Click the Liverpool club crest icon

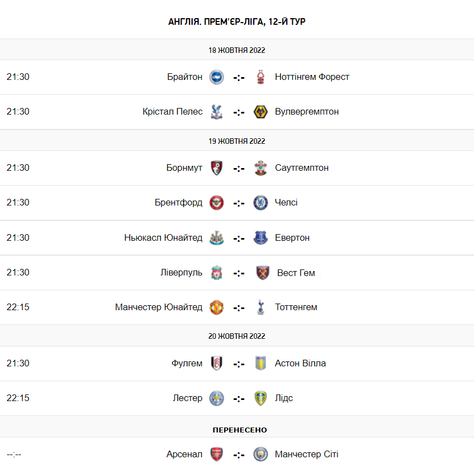[x=216, y=273]
